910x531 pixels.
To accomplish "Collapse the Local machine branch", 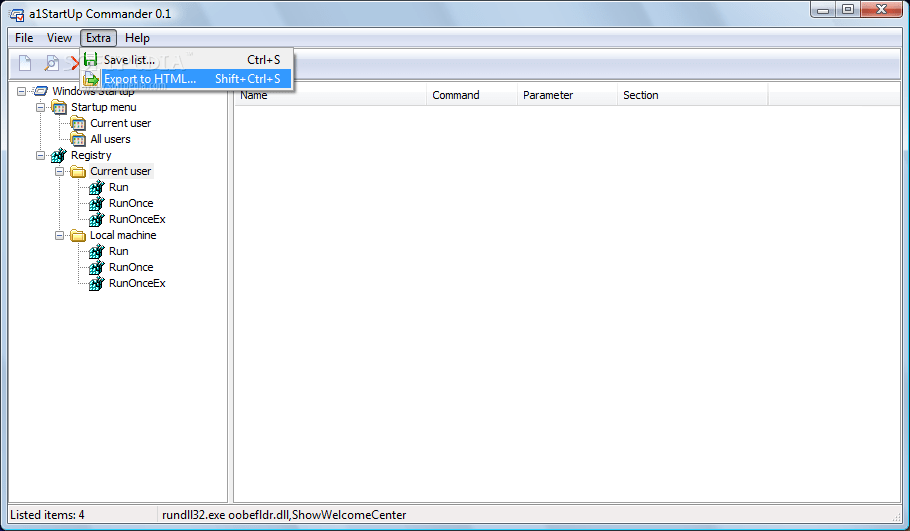I will [x=60, y=236].
